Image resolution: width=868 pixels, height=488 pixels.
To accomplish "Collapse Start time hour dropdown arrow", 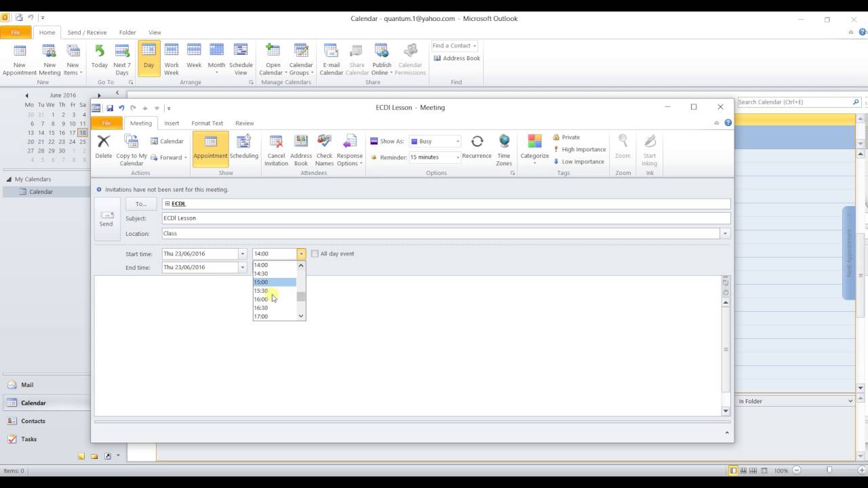I will click(301, 254).
